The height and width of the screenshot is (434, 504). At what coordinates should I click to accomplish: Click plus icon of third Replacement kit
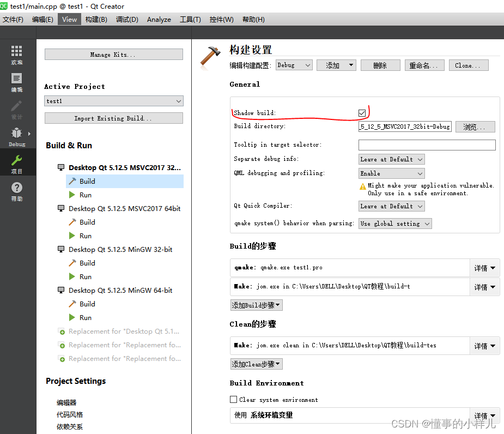(62, 359)
